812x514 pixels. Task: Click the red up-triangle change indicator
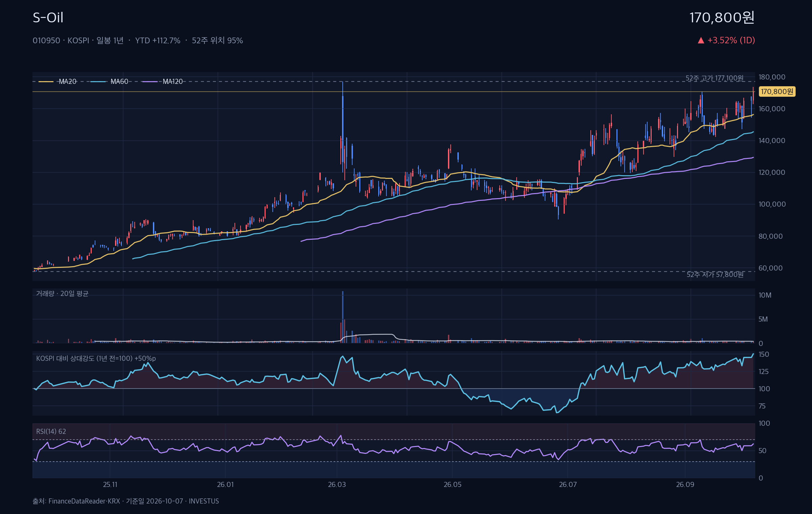tap(701, 41)
